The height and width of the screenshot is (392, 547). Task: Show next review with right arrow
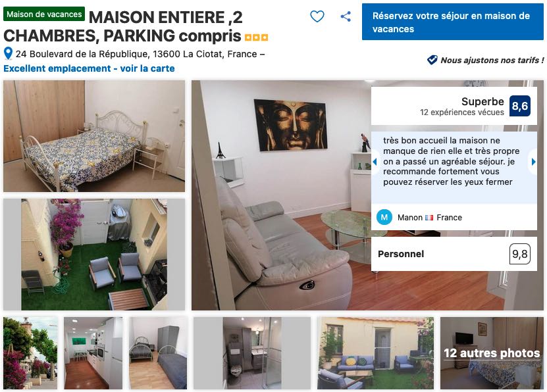[x=533, y=162]
